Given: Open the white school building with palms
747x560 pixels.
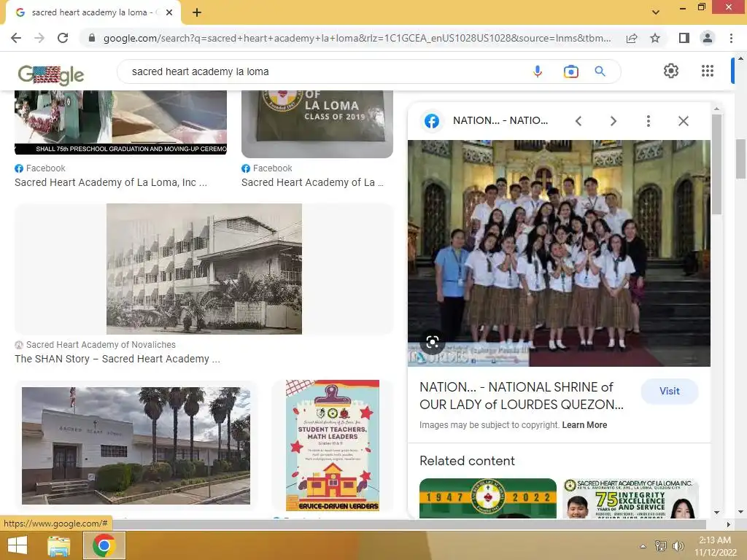Looking at the screenshot, I should [136, 446].
